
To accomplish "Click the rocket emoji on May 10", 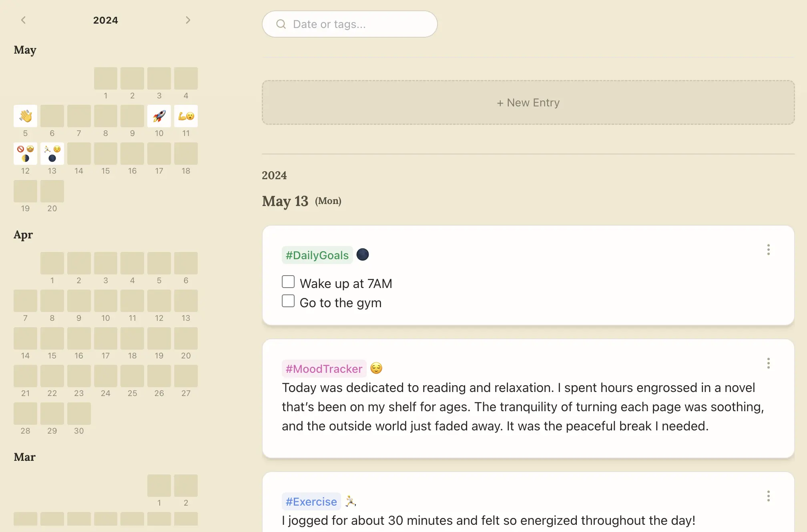I will (159, 116).
